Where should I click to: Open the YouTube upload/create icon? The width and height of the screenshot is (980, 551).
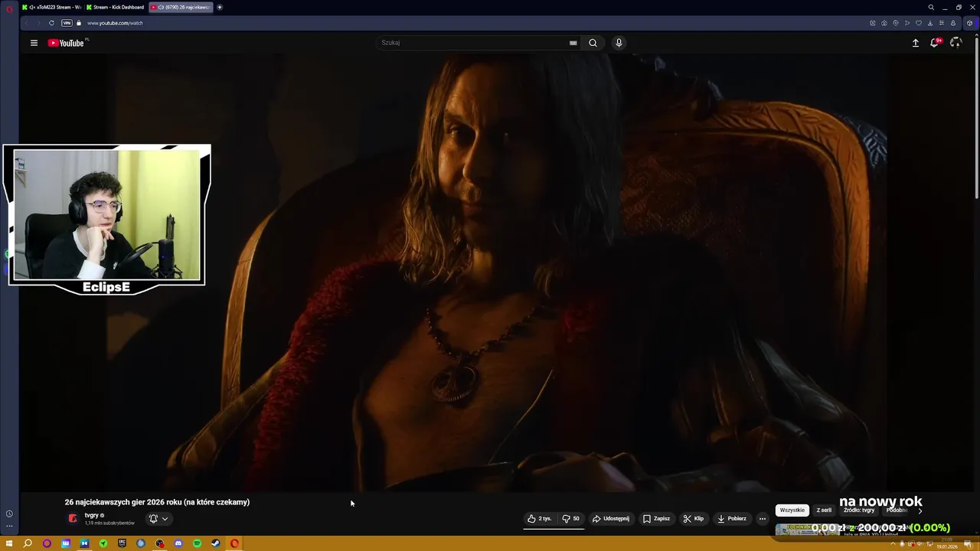(915, 43)
